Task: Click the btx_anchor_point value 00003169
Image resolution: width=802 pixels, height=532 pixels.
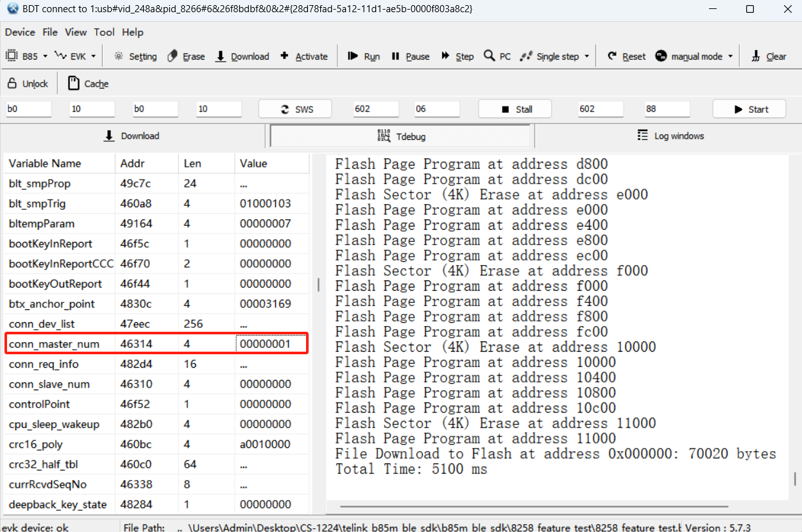Action: click(265, 304)
